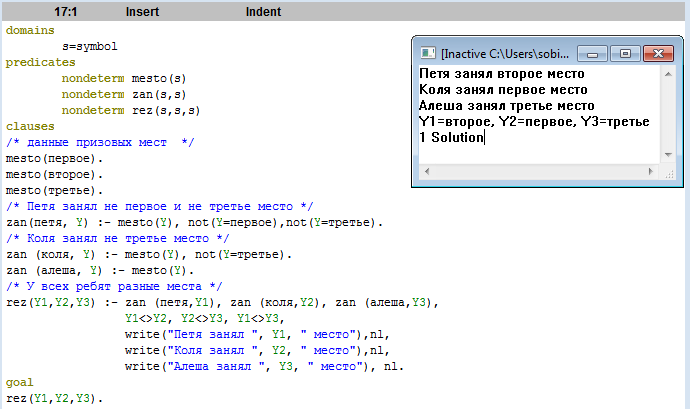
Task: Minimize the Inactive output window
Action: tap(592, 54)
